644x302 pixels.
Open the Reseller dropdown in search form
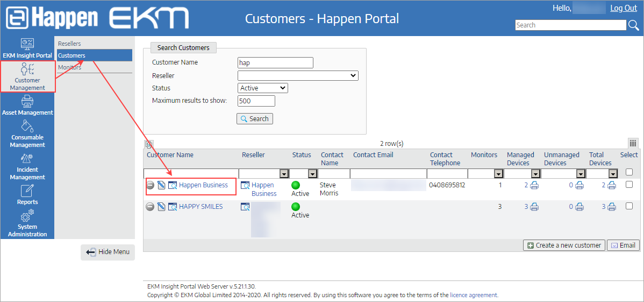click(x=298, y=76)
